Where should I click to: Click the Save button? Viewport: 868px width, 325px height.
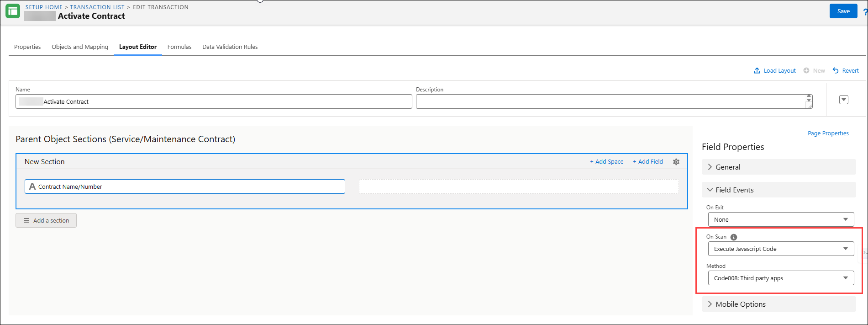click(843, 11)
